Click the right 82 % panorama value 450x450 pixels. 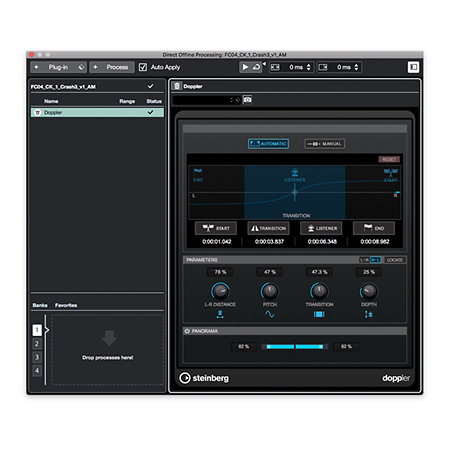(x=346, y=347)
